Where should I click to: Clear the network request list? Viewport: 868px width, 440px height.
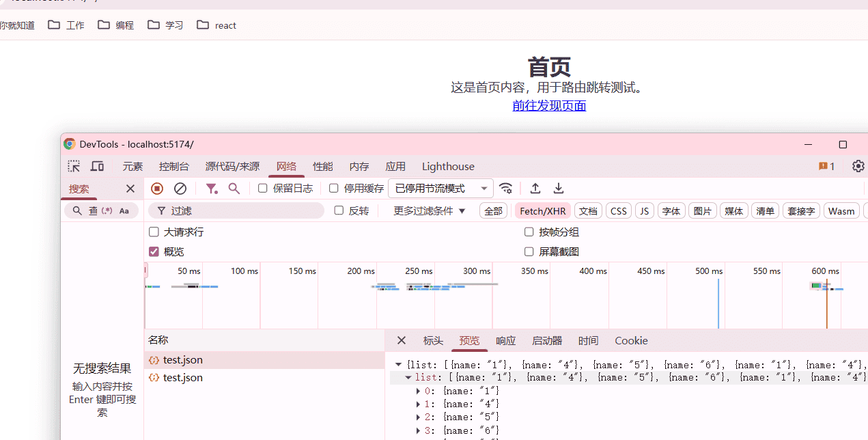180,188
